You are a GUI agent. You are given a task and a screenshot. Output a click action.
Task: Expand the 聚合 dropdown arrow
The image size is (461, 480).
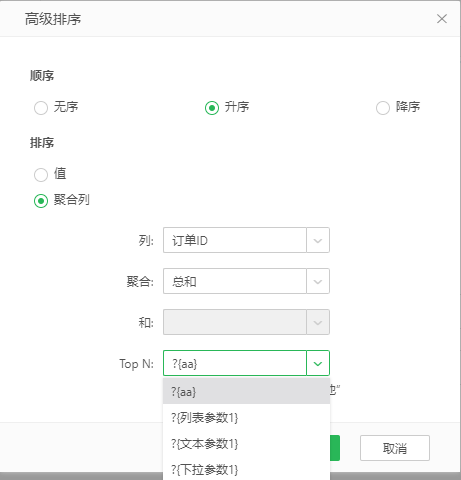(x=318, y=281)
